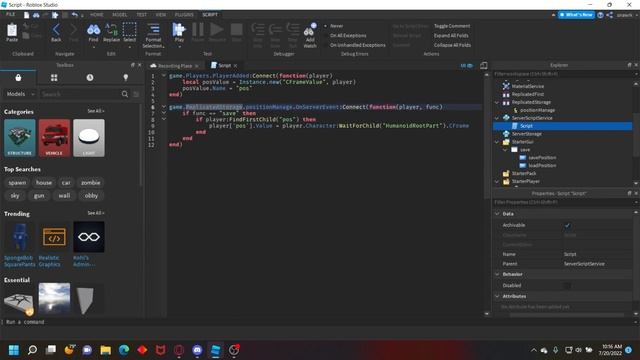Select positionManage in the Explorer tree

click(x=537, y=110)
